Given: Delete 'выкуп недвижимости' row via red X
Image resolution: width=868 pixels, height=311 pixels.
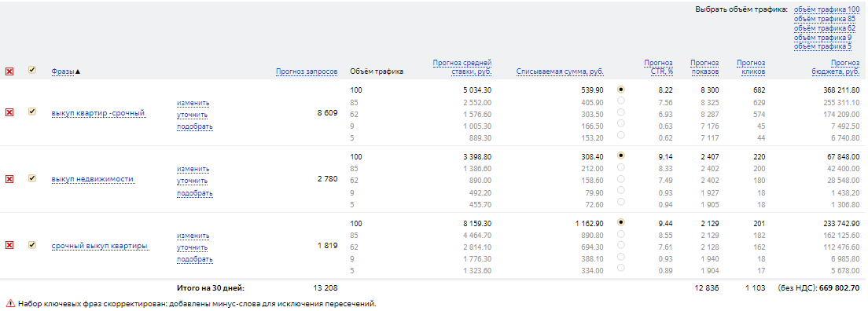Looking at the screenshot, I should 9,179.
